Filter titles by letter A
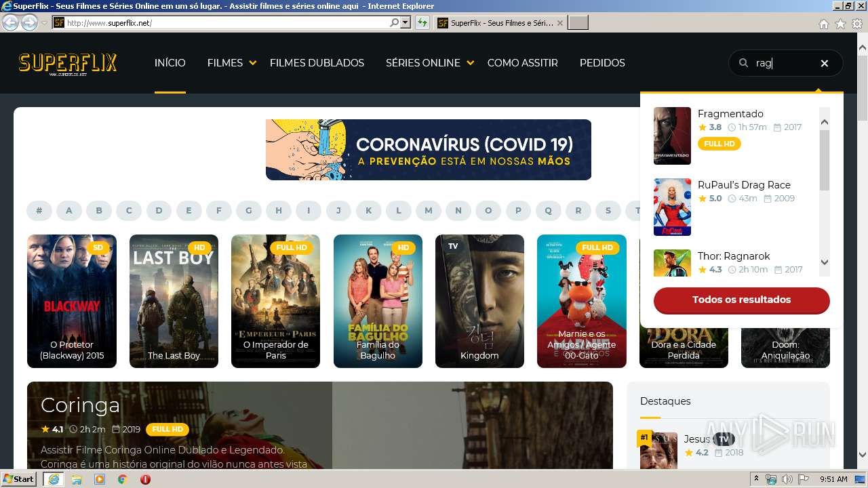 69,211
